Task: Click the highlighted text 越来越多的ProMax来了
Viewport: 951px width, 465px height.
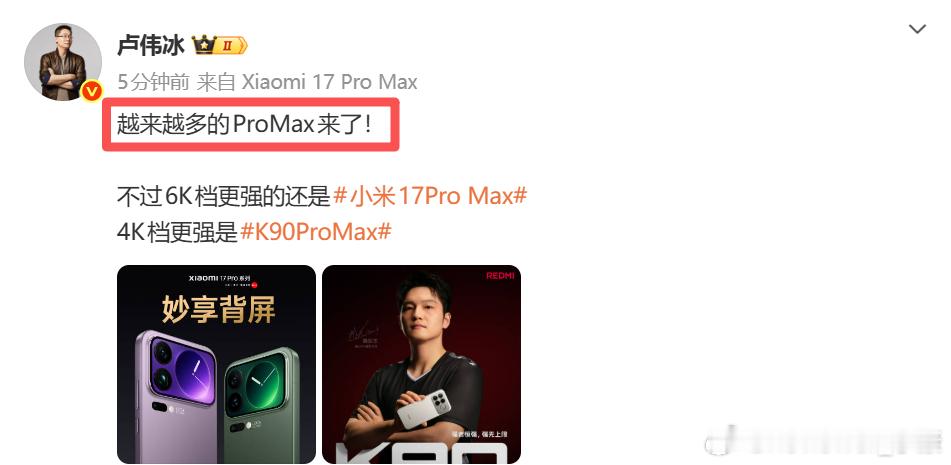Action: (x=244, y=124)
